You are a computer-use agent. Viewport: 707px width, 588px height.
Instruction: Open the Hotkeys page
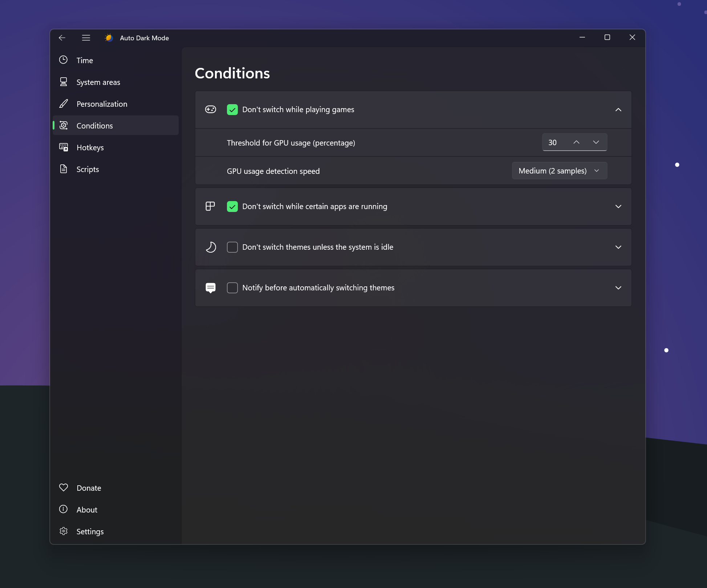[x=115, y=147]
